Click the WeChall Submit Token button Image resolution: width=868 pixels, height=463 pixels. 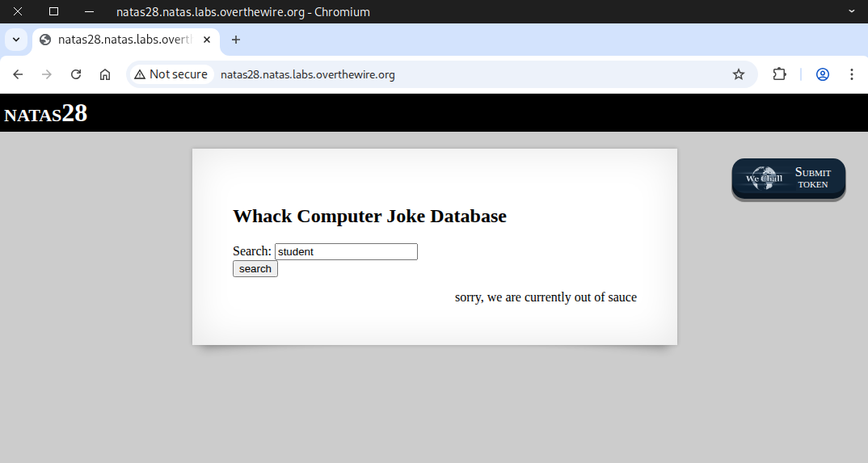(788, 178)
